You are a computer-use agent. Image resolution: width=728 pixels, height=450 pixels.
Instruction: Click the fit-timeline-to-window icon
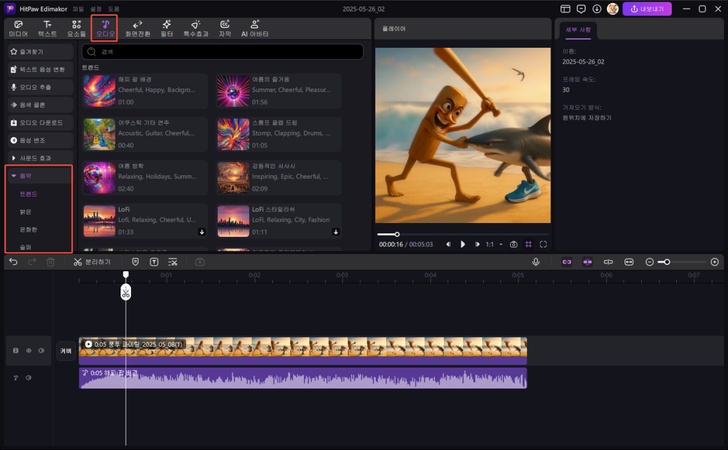[629, 262]
